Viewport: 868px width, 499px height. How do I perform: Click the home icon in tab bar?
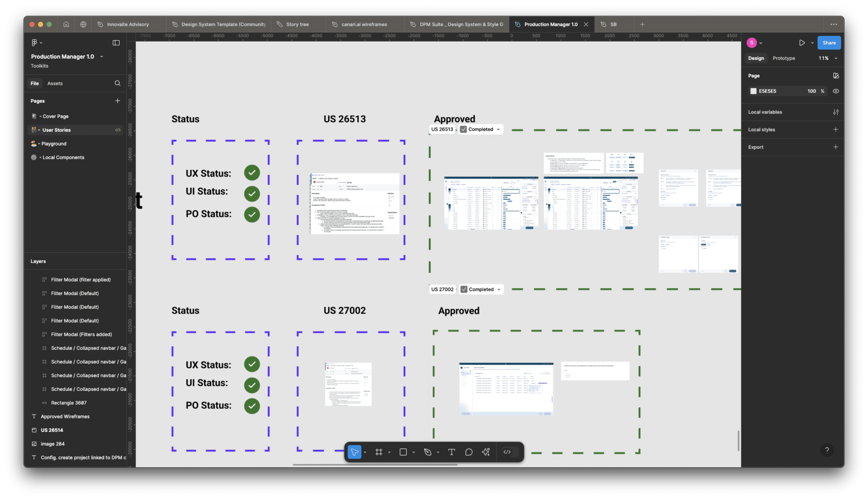[x=66, y=24]
